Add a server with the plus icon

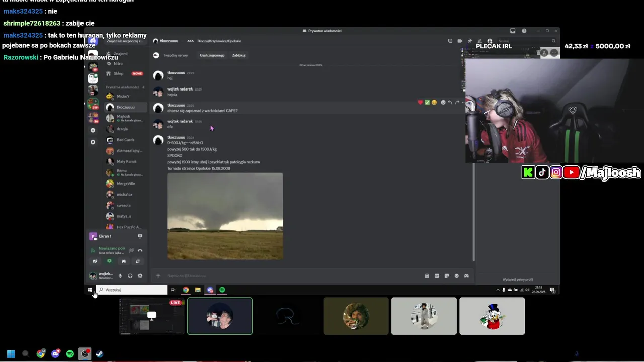coord(93,130)
